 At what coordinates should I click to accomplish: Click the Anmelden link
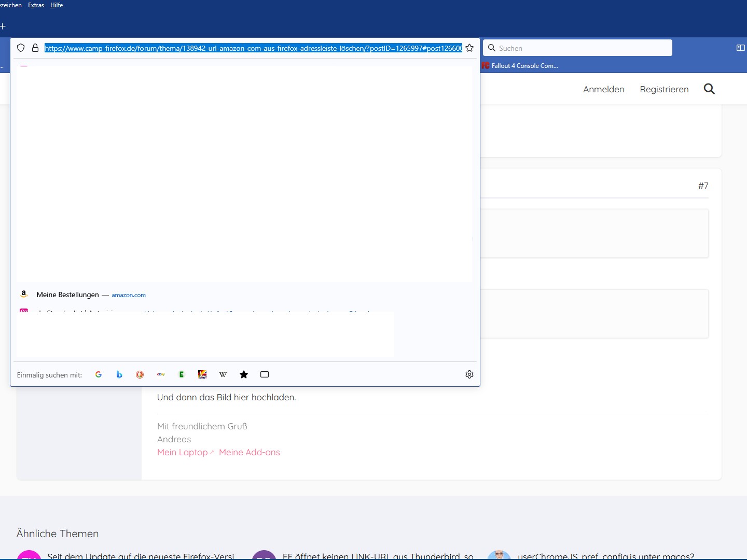coord(603,89)
